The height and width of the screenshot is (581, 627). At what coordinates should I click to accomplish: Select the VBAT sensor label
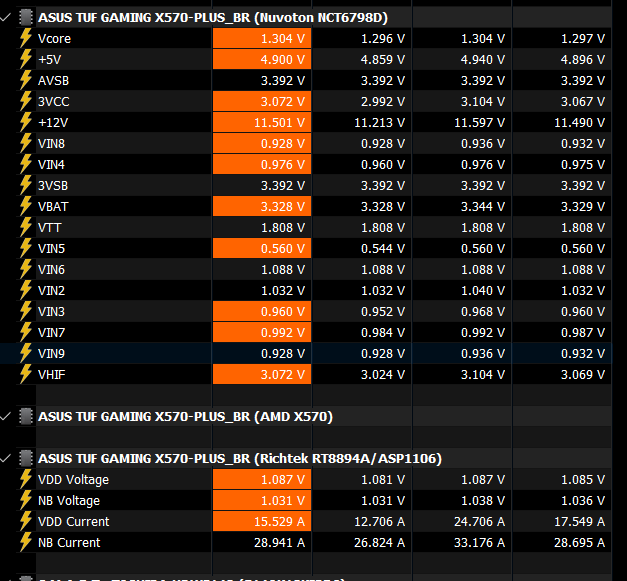(x=53, y=206)
